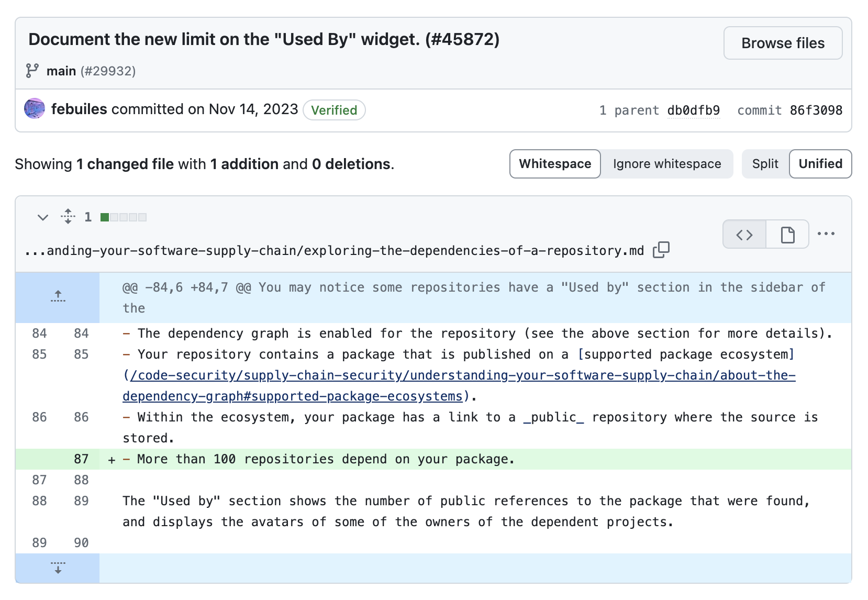The image size is (868, 600).
Task: Open pull request #29932 link
Action: click(x=108, y=71)
